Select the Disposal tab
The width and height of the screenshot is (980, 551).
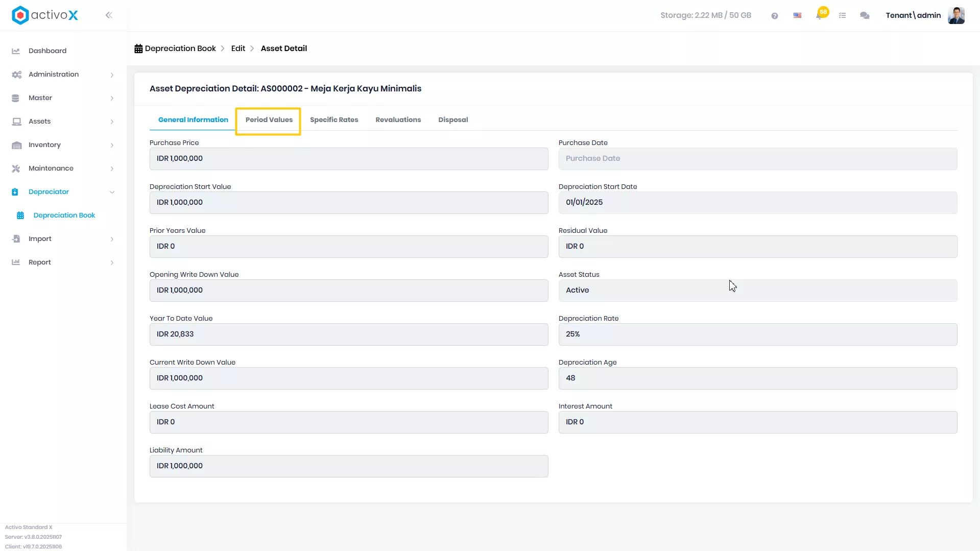[x=453, y=120]
